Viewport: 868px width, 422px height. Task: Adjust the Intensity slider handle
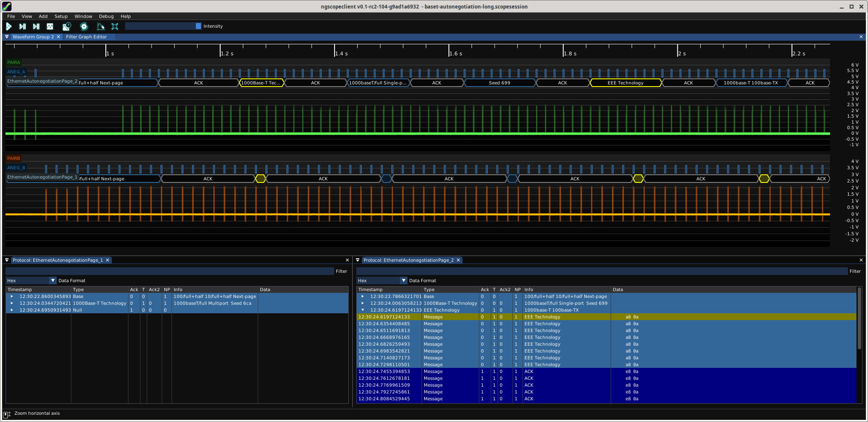(198, 26)
